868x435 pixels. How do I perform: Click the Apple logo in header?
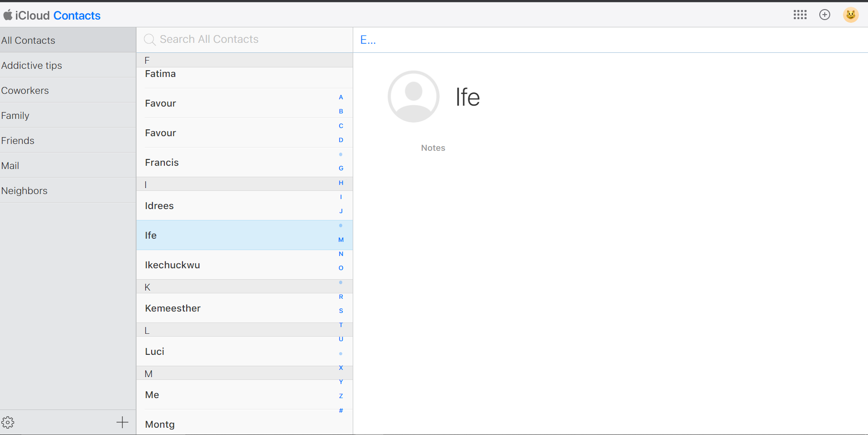click(8, 15)
